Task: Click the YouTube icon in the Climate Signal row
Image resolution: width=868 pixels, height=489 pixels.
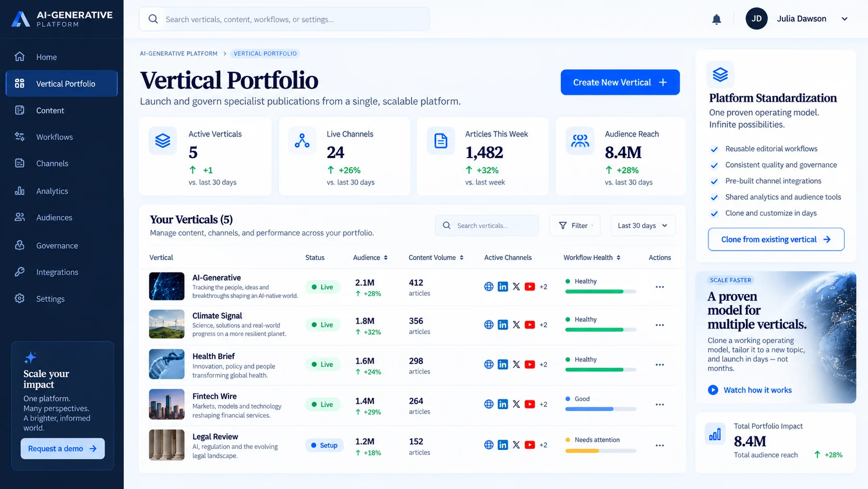Action: click(x=530, y=325)
